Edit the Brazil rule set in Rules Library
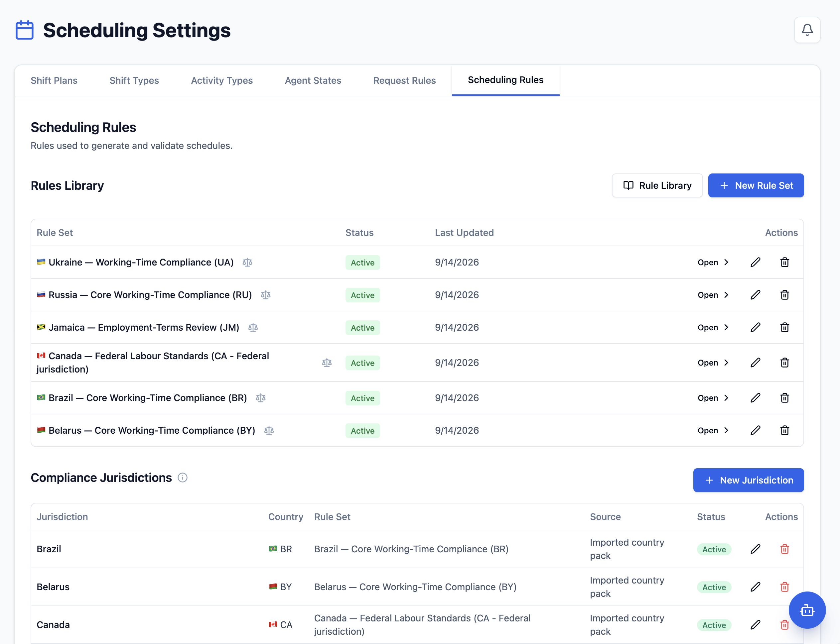Screen dimensions: 840x644 [x=755, y=398]
